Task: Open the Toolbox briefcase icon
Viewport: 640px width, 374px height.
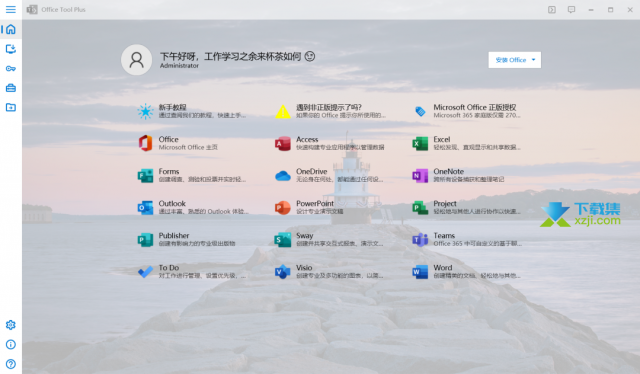Action: point(11,88)
